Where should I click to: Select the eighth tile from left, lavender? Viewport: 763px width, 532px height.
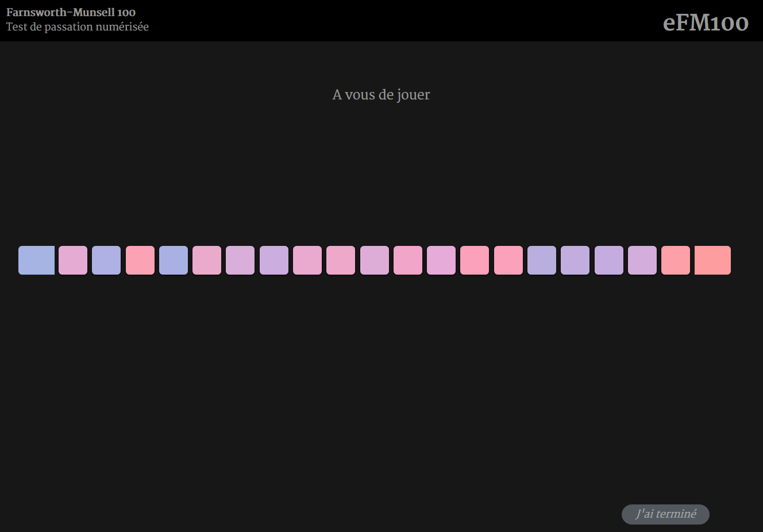[274, 260]
